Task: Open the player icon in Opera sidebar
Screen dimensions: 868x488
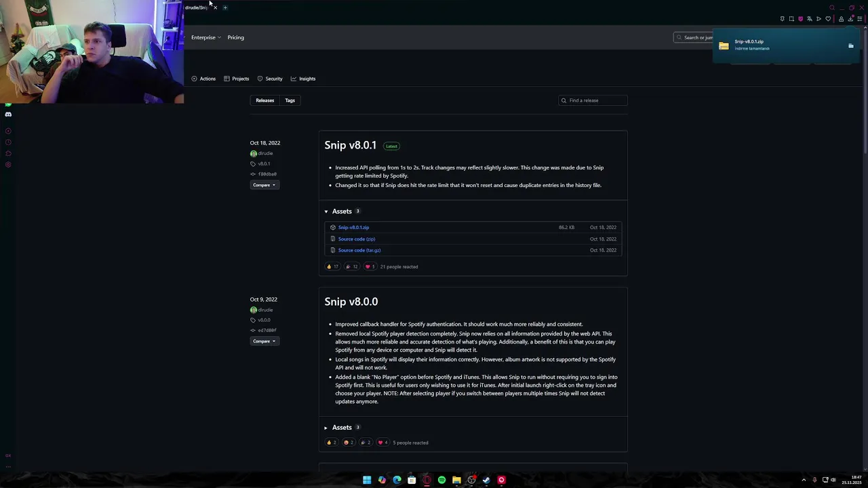Action: 8,131
